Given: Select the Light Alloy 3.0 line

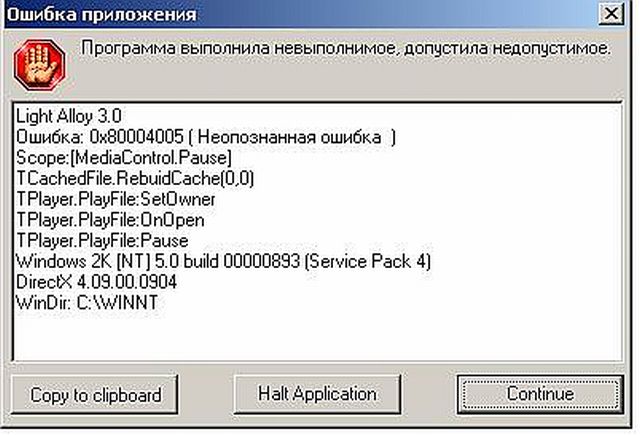Looking at the screenshot, I should pyautogui.click(x=69, y=119).
